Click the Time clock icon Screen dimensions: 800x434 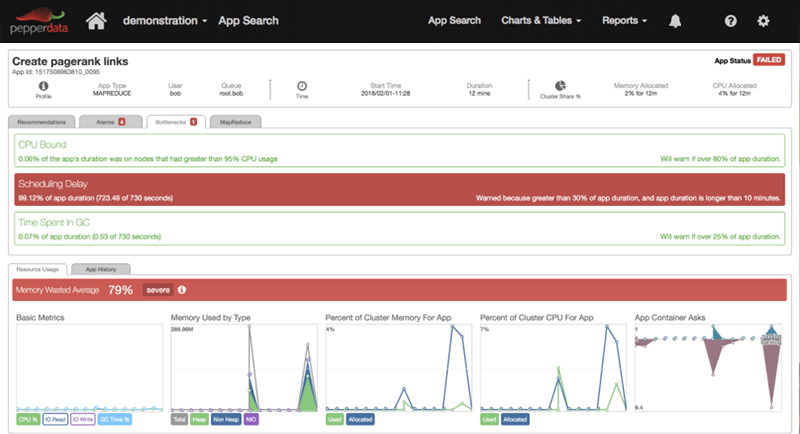[302, 86]
